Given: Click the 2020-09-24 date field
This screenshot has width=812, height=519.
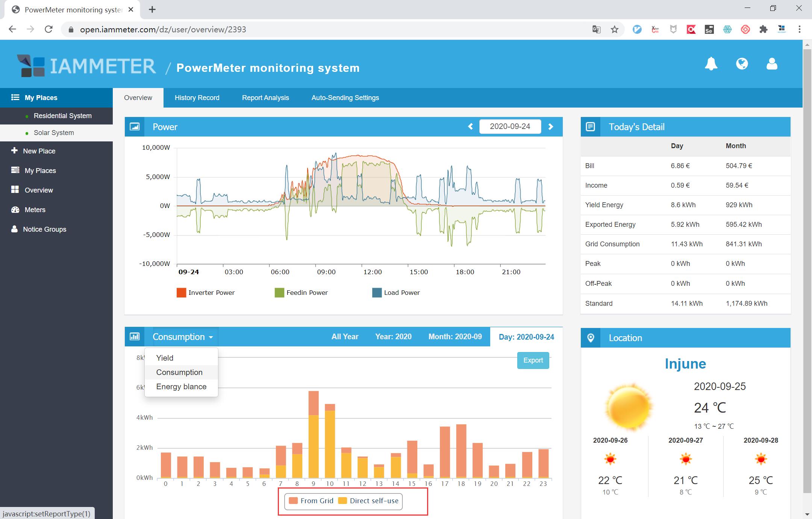Looking at the screenshot, I should coord(510,126).
